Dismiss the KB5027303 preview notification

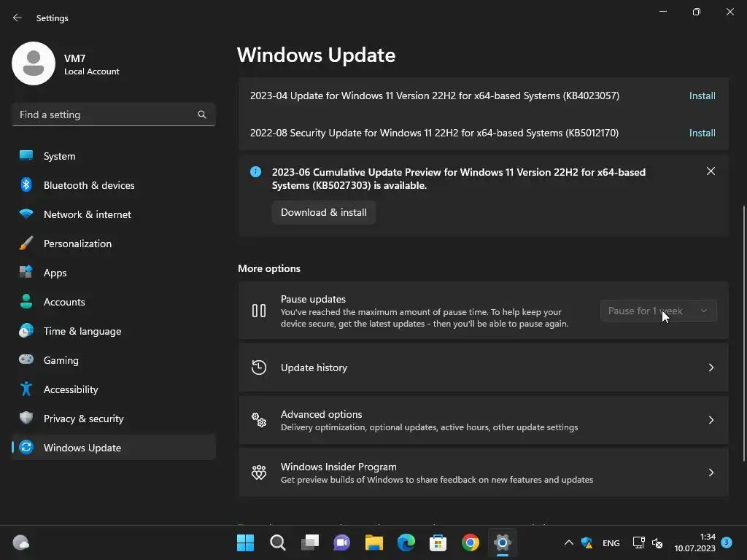(x=711, y=171)
